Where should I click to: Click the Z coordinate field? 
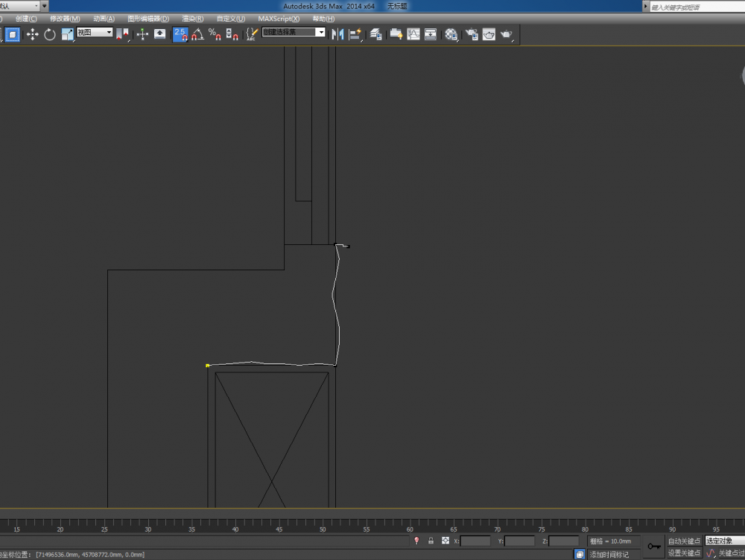pos(563,541)
